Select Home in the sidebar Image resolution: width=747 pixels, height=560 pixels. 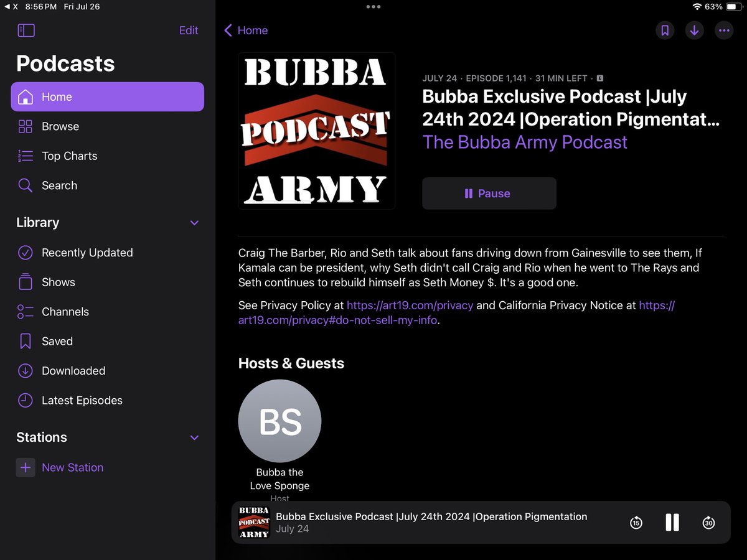[x=107, y=97]
